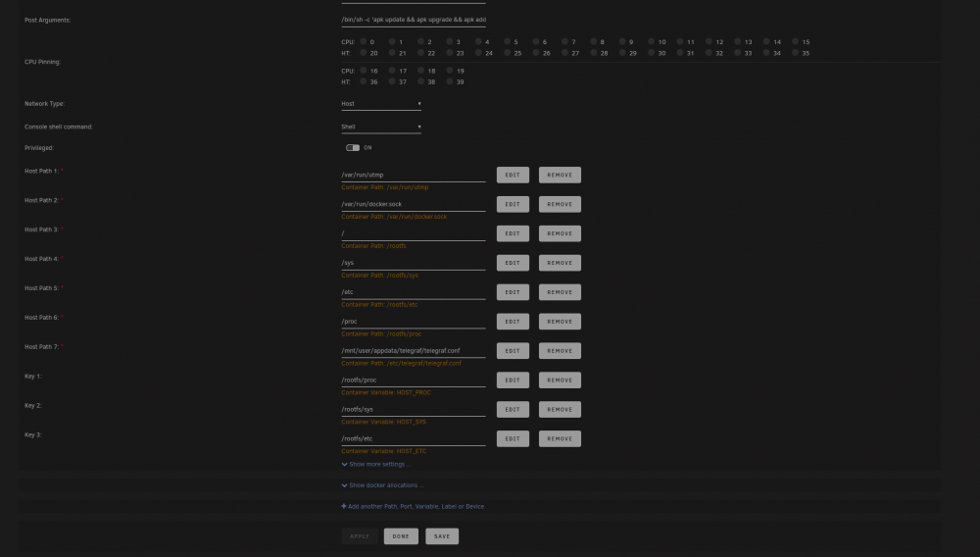Remove Host Path 1 /var/run/utmp

tap(560, 175)
